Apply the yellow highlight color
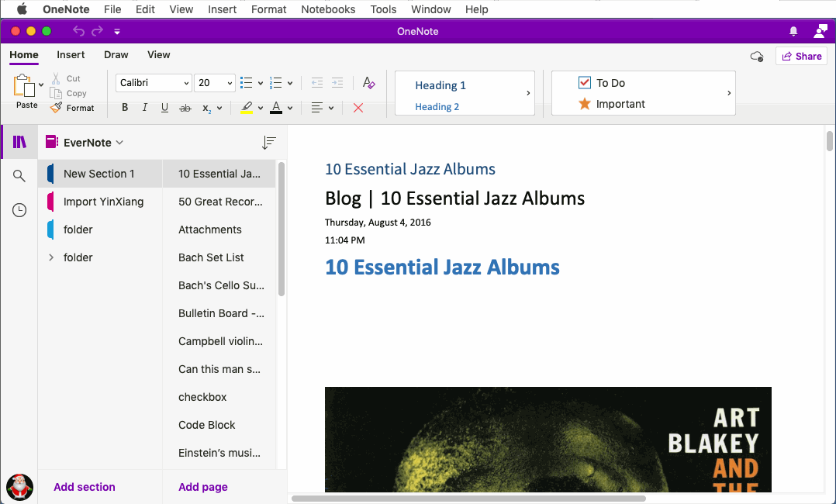The image size is (836, 504). point(247,108)
